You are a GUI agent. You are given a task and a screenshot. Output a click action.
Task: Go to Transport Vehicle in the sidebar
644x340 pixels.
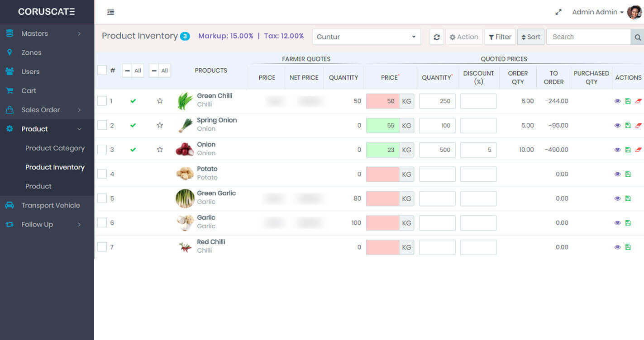pos(50,205)
